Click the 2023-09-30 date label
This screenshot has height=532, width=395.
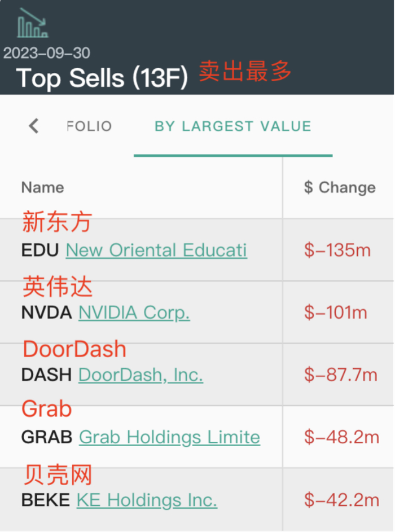click(47, 53)
